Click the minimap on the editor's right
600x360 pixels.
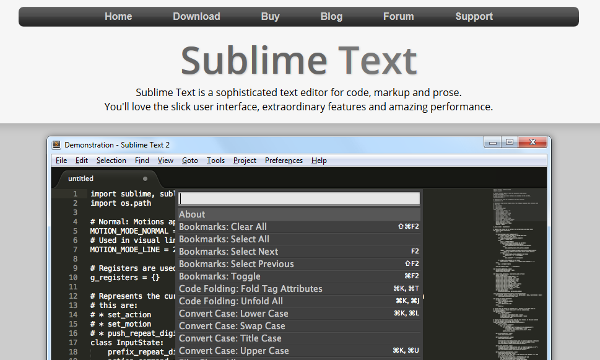(x=518, y=274)
